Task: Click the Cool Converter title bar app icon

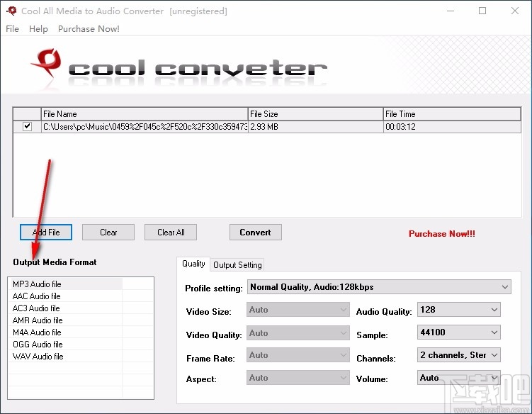Action: pyautogui.click(x=11, y=11)
